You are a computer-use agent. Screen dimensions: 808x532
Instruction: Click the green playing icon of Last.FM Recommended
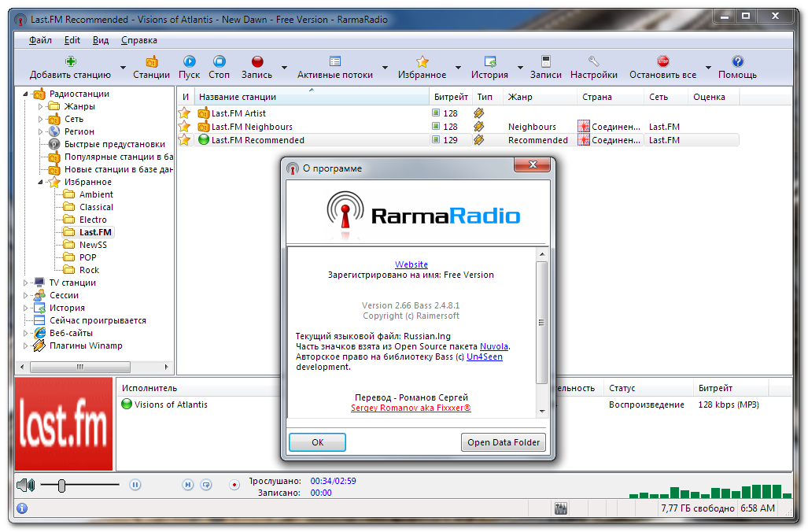coord(204,140)
